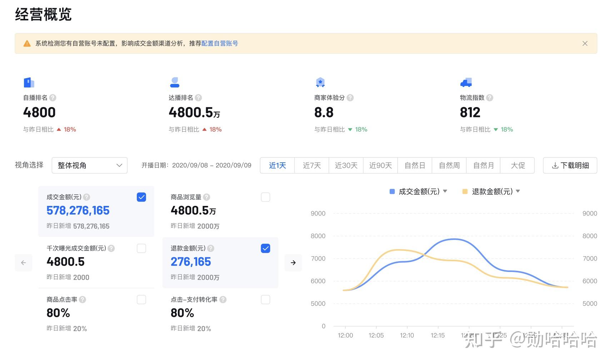Go to previous metrics with left arrow

(24, 263)
